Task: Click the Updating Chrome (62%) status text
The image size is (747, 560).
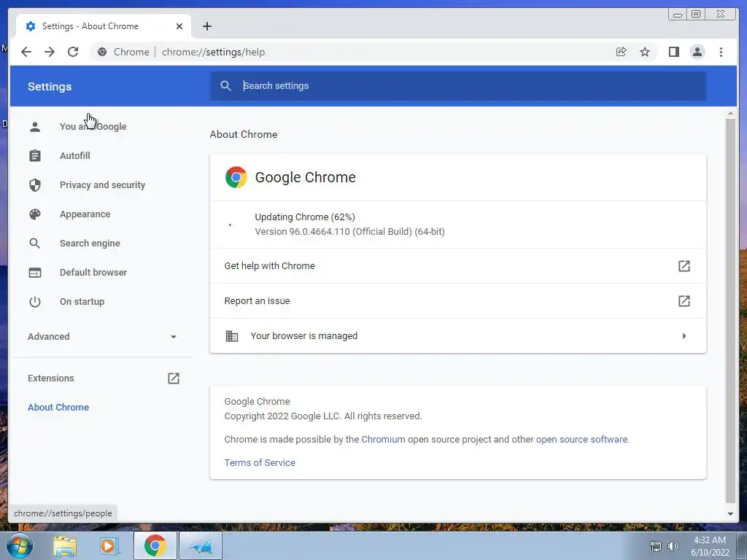Action: click(x=305, y=217)
